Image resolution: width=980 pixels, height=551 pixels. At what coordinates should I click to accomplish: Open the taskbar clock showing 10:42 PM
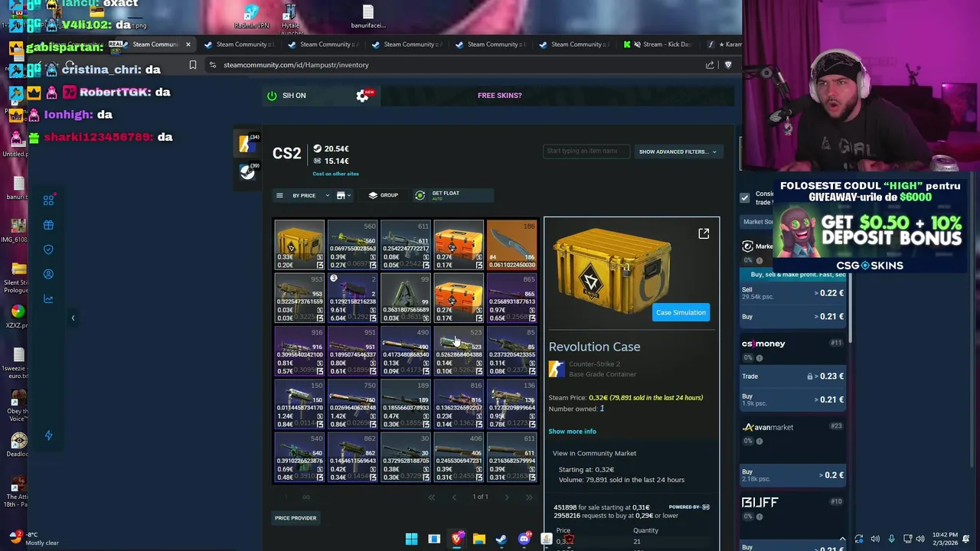[944, 539]
